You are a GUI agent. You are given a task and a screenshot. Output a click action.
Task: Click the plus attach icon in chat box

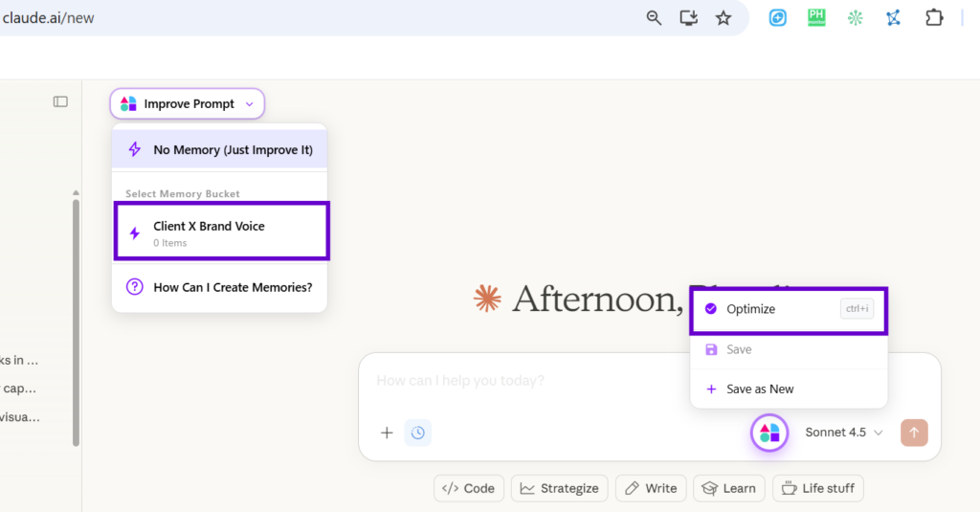pyautogui.click(x=387, y=433)
